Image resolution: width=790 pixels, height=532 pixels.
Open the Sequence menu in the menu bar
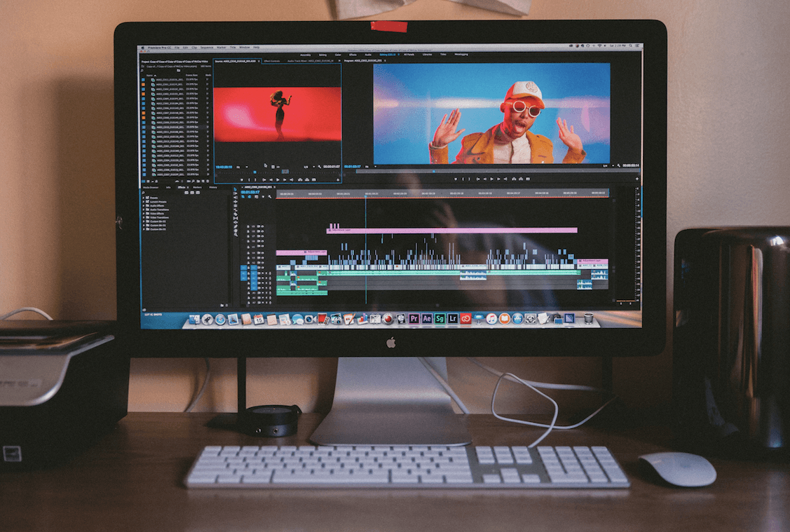tap(206, 48)
